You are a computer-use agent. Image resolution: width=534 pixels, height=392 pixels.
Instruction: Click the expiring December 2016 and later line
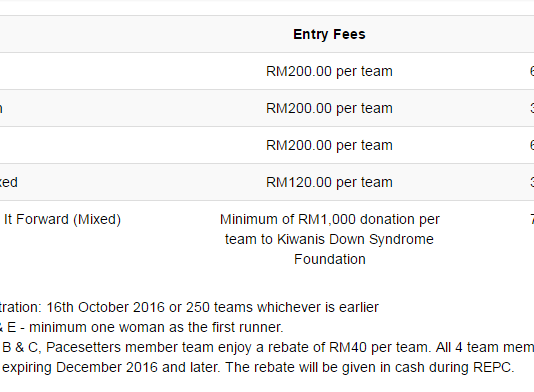(112, 367)
